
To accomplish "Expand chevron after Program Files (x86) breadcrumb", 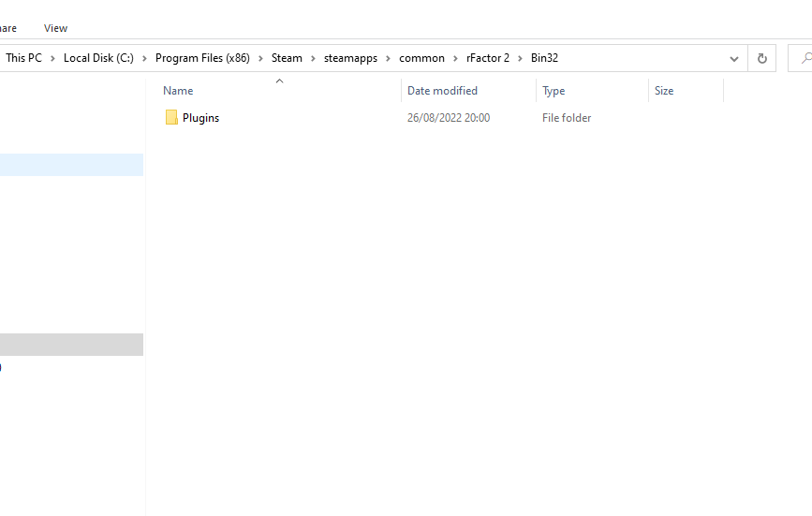I will click(260, 58).
